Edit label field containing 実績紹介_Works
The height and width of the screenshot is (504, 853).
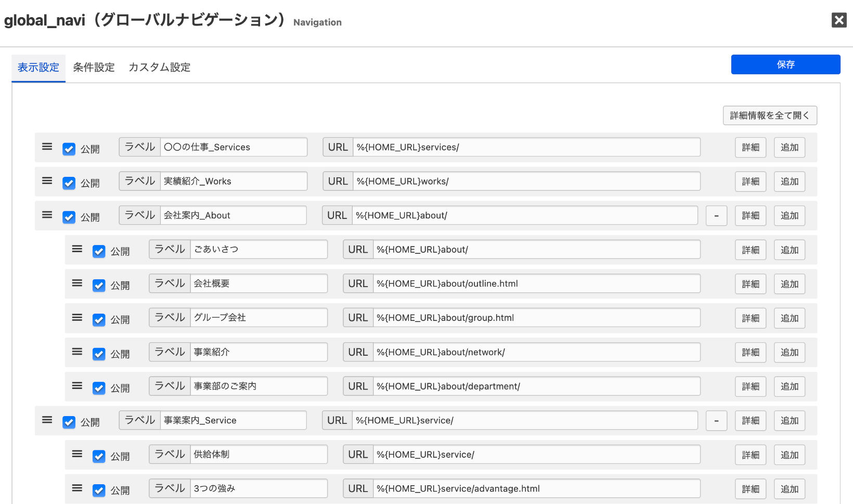(234, 181)
